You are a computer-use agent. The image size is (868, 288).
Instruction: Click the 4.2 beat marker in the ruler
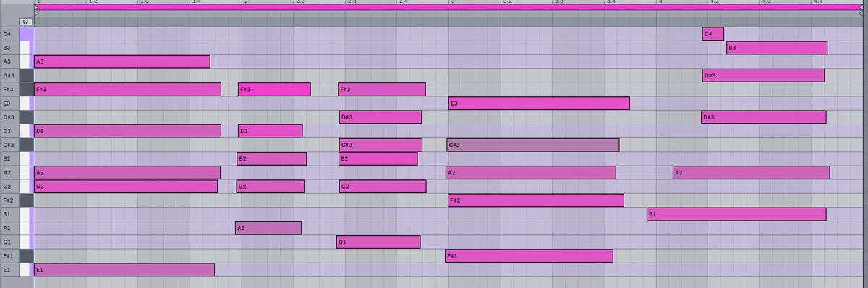(x=714, y=2)
